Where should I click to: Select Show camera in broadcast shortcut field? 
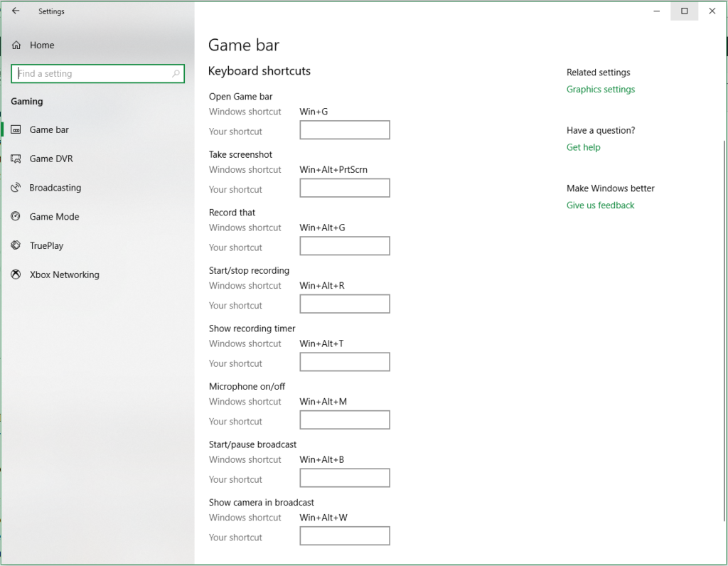tap(345, 536)
